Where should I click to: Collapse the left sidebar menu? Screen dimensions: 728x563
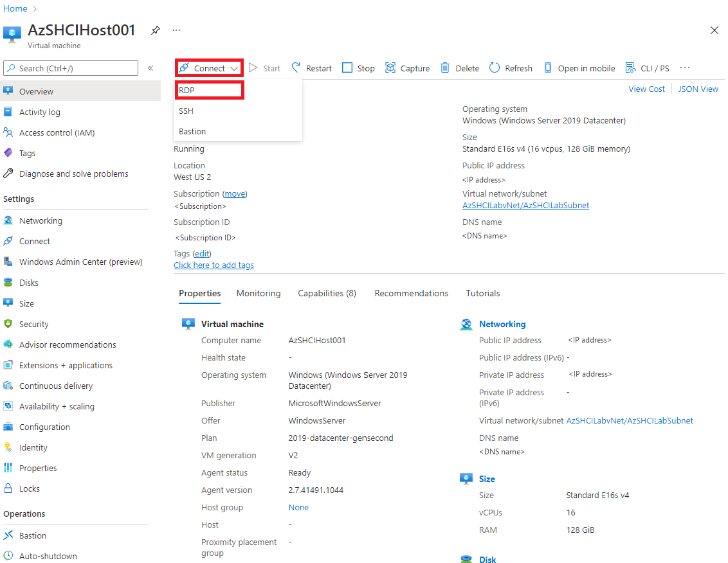150,68
